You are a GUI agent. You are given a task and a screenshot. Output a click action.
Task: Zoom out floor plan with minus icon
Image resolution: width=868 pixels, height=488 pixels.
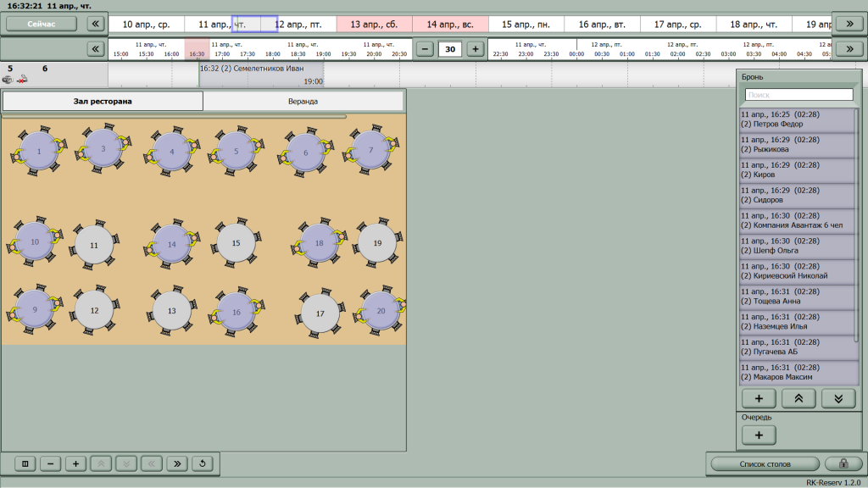tap(50, 463)
